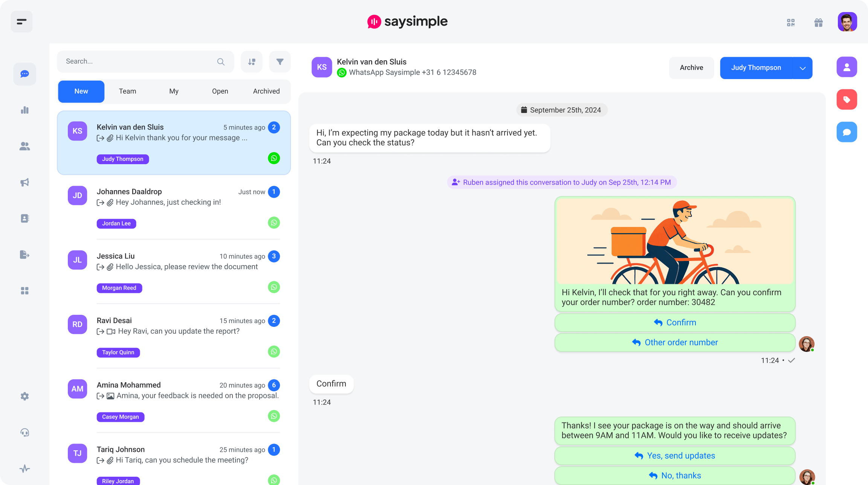Screen dimensions: 868x485
Task: Click the WhatsApp Saysimple +31 6 12345678 text
Action: pyautogui.click(x=413, y=72)
